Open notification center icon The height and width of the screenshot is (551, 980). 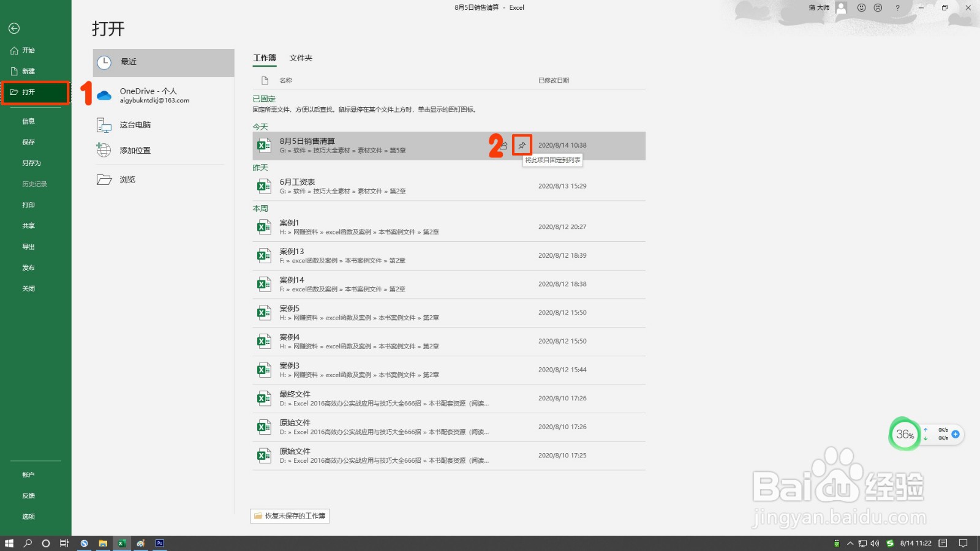click(x=963, y=543)
